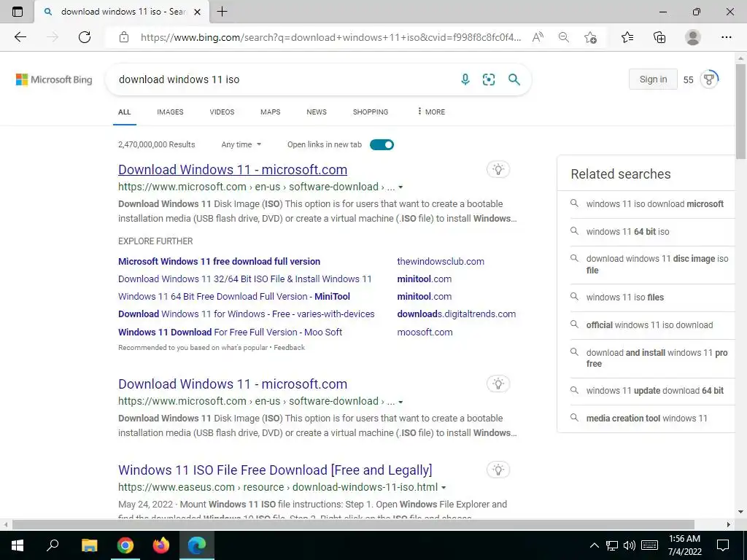Open the second Download Windows 11 - microsoft.com result
This screenshot has height=560, width=747.
(x=233, y=384)
